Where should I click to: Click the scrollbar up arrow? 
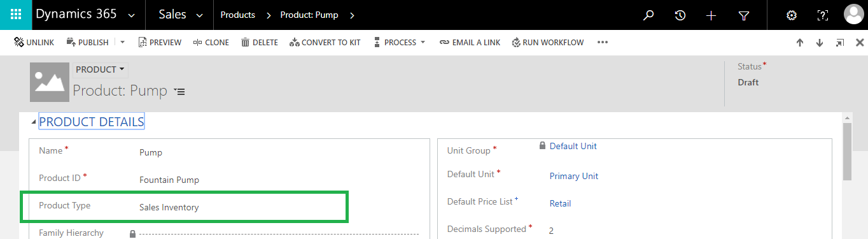[847, 118]
